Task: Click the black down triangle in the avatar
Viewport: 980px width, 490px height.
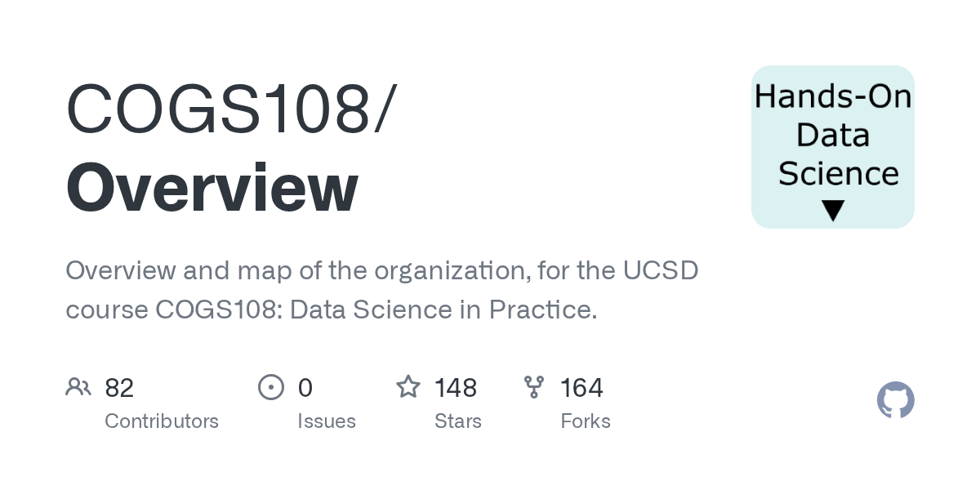Action: point(832,212)
